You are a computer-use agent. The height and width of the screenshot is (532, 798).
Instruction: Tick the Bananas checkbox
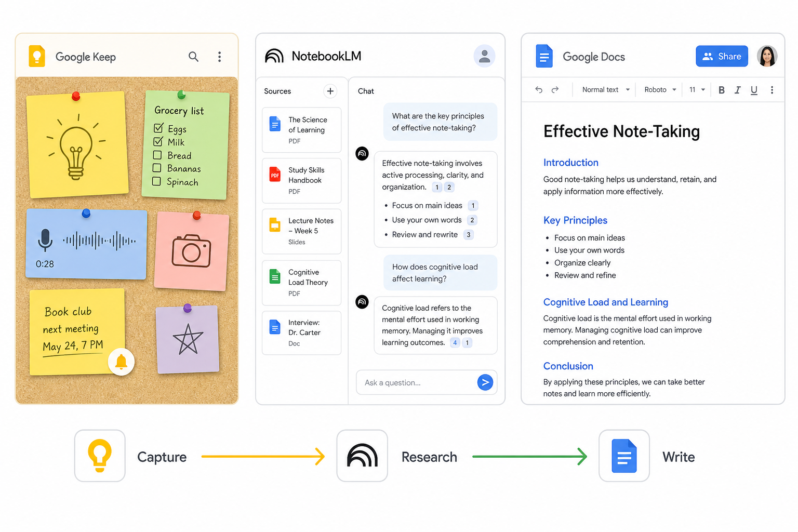point(157,168)
